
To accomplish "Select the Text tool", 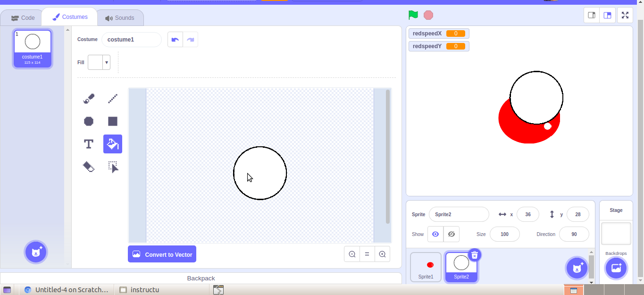I will coord(89,144).
